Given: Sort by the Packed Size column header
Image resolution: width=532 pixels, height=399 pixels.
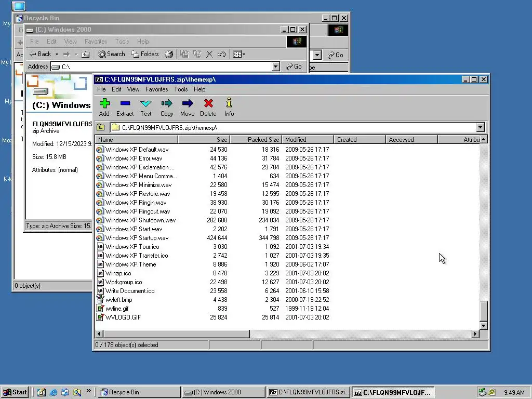Looking at the screenshot, I should pos(256,139).
